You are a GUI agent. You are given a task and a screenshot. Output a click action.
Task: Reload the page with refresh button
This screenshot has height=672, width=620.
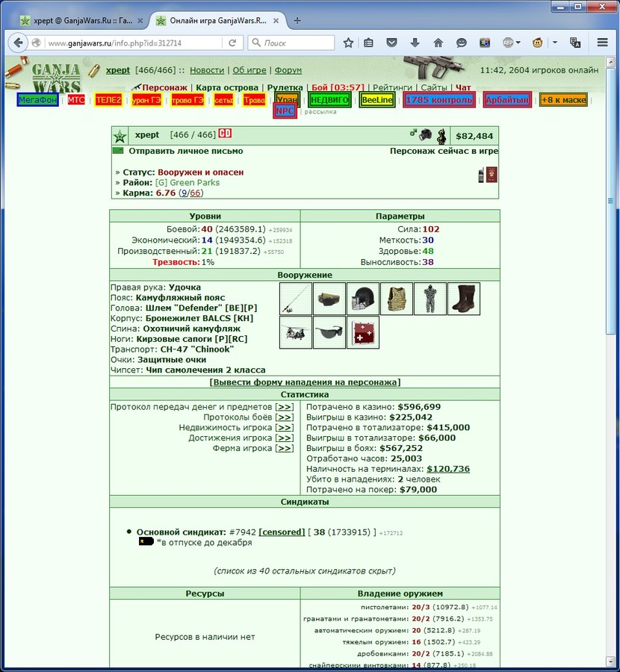click(x=232, y=43)
